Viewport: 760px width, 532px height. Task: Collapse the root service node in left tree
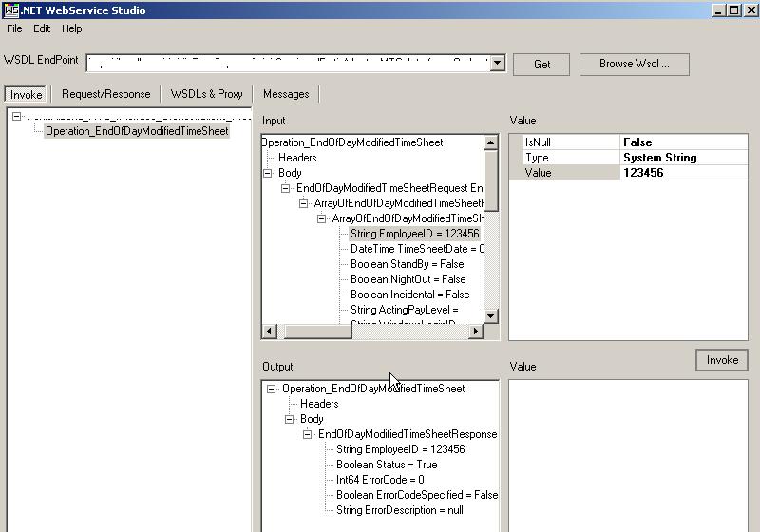click(16, 116)
